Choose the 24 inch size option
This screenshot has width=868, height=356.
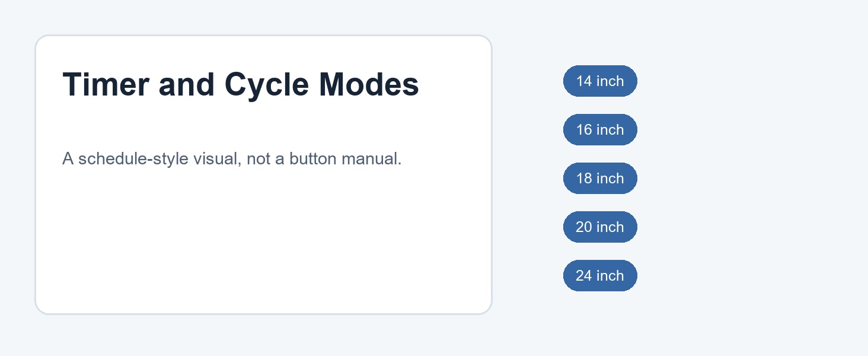tap(600, 276)
